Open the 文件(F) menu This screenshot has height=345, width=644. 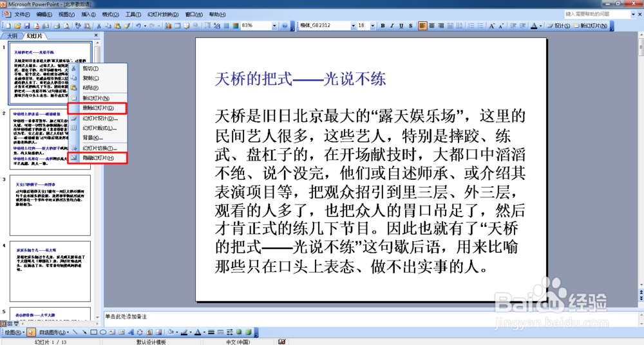click(22, 14)
